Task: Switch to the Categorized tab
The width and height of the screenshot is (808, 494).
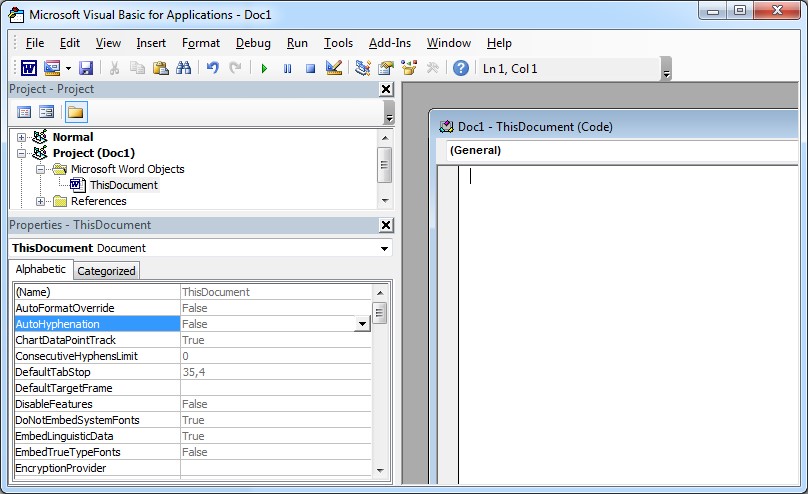Action: click(106, 271)
